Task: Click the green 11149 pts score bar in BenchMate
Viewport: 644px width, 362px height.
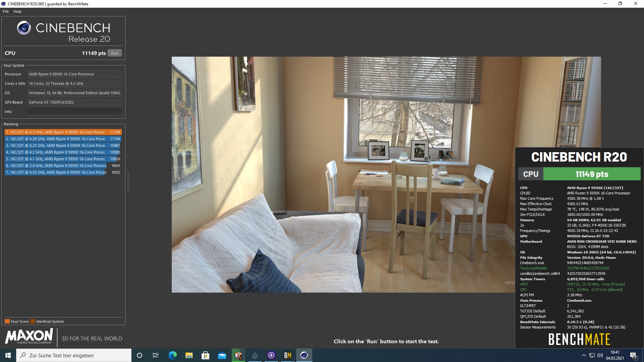Action: click(x=592, y=174)
